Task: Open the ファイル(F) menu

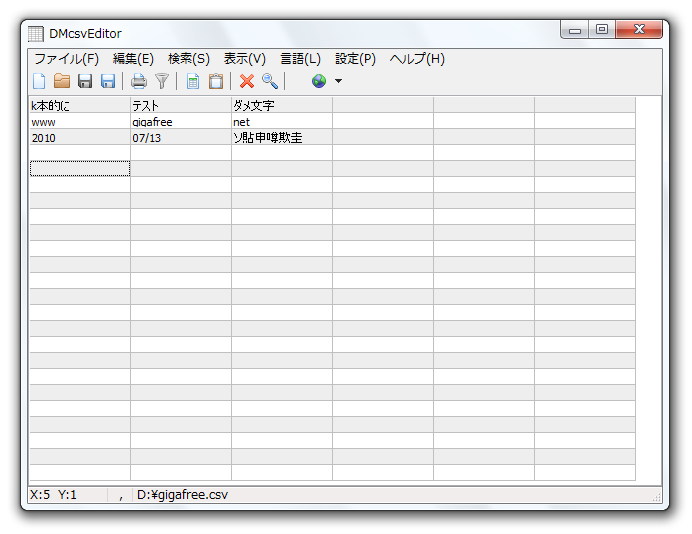Action: click(67, 59)
